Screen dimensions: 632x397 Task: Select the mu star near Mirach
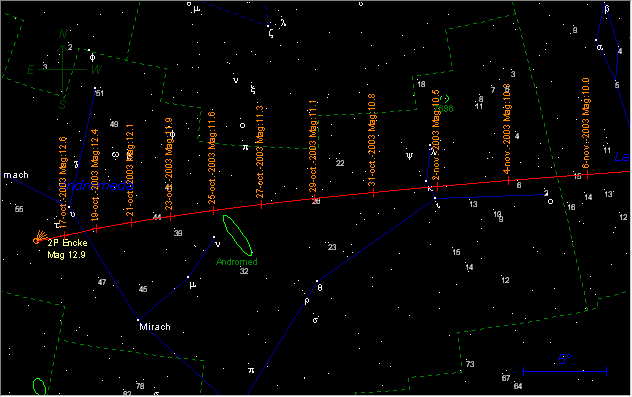(188, 277)
